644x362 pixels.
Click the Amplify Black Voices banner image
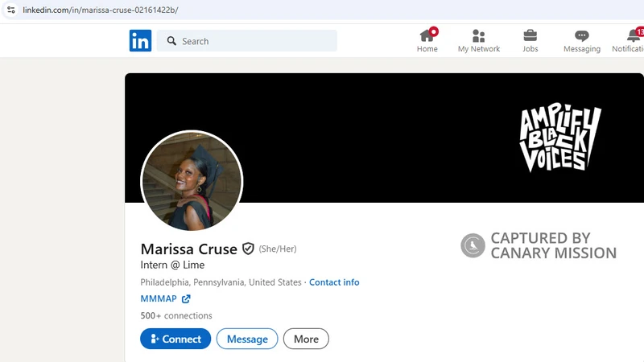click(x=560, y=138)
